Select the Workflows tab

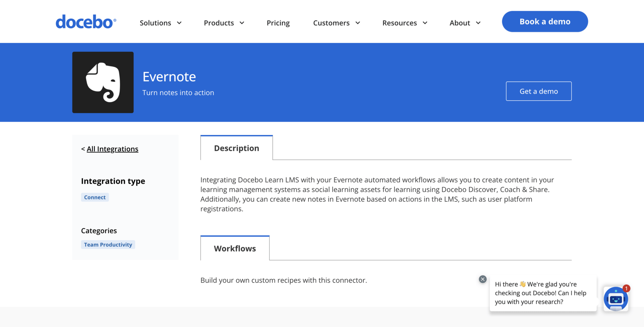pos(234,248)
